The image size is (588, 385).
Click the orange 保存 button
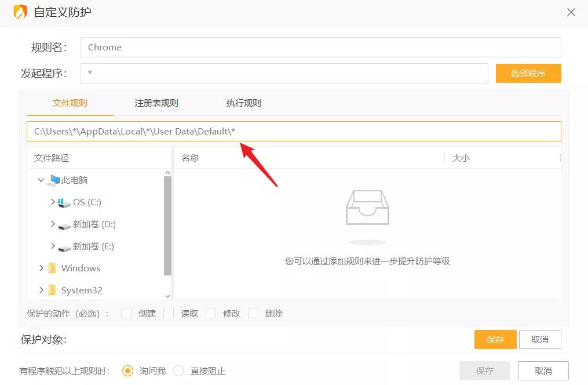click(x=495, y=340)
